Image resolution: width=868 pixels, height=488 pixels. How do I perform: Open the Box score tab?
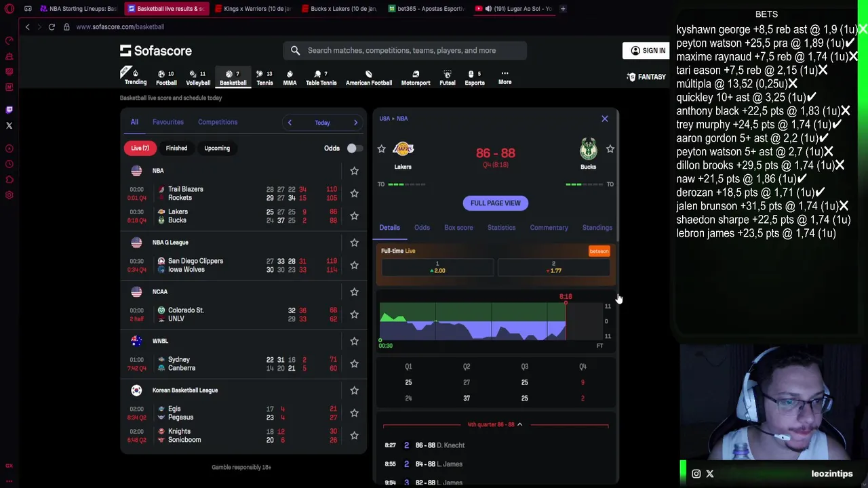(x=458, y=228)
